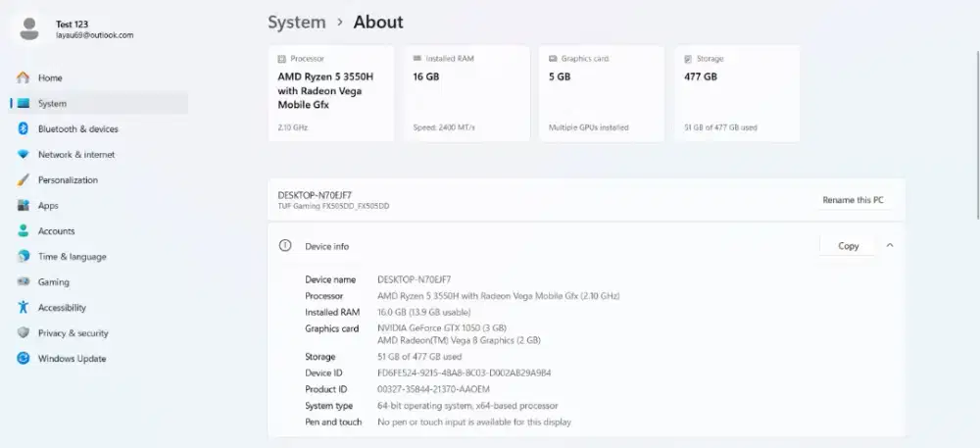Click Rename this PC button

[854, 200]
